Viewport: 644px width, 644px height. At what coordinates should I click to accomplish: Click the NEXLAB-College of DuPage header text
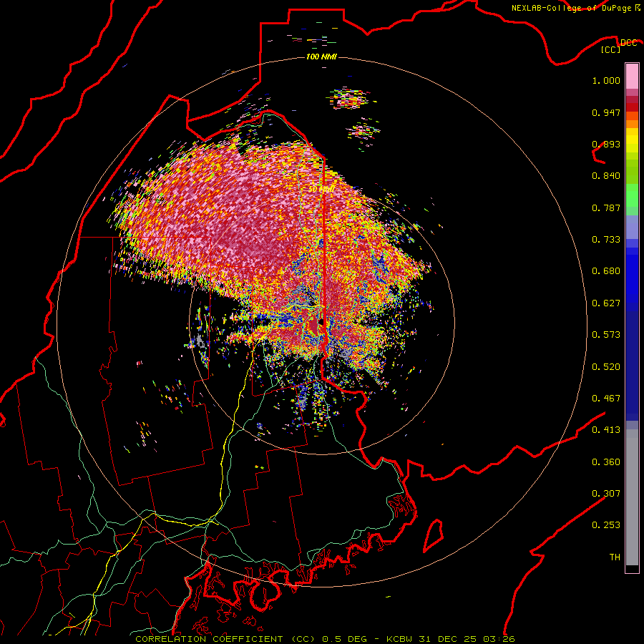(571, 8)
